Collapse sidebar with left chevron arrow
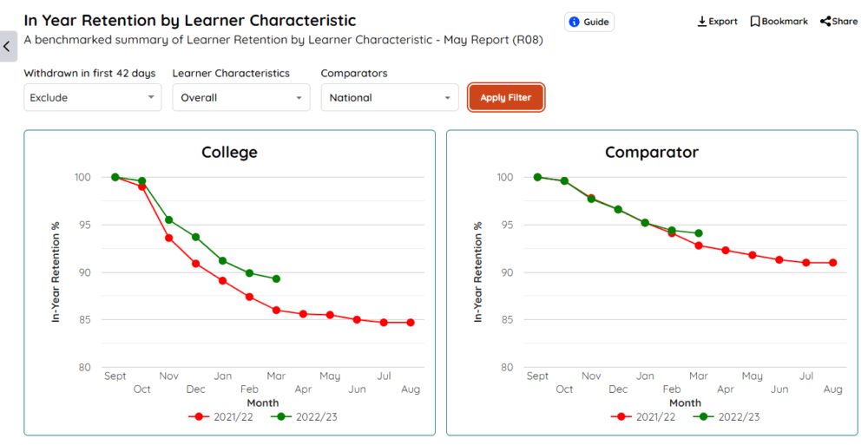The width and height of the screenshot is (868, 445). click(7, 46)
